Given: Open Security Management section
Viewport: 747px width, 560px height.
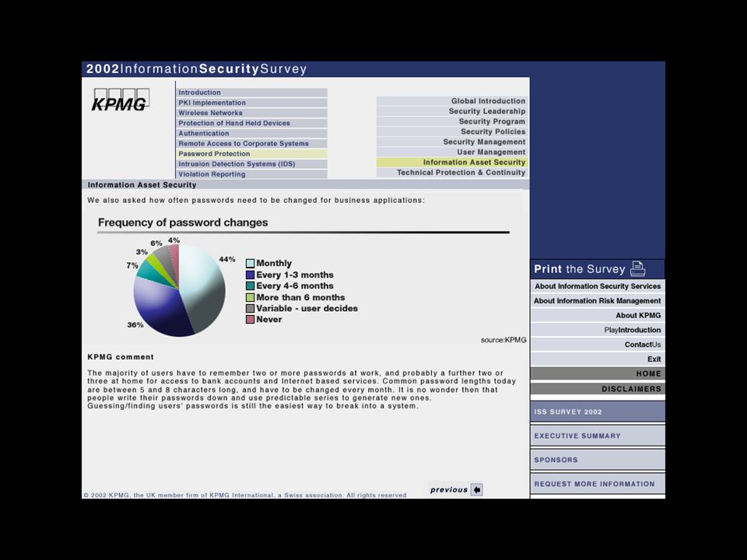Looking at the screenshot, I should click(x=452, y=142).
